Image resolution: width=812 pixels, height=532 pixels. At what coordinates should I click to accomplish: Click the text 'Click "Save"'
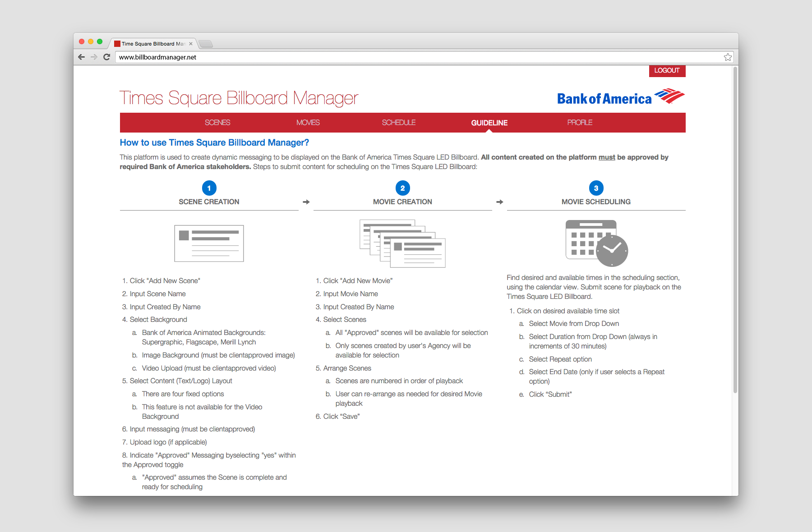pos(341,417)
